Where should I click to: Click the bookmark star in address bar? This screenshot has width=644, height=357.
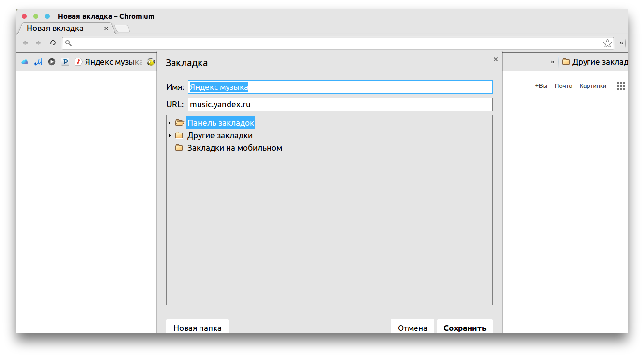607,43
